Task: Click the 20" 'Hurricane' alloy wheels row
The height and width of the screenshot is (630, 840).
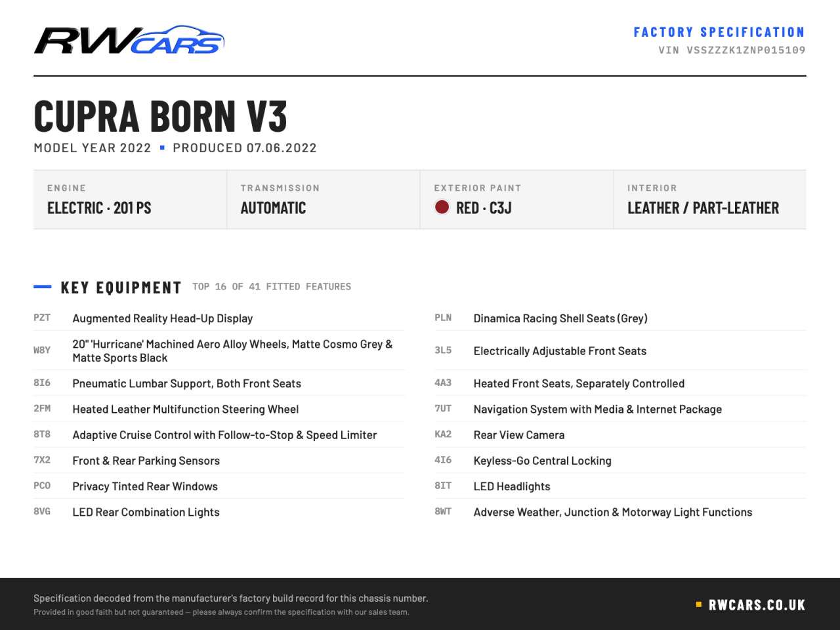Action: tap(219, 350)
